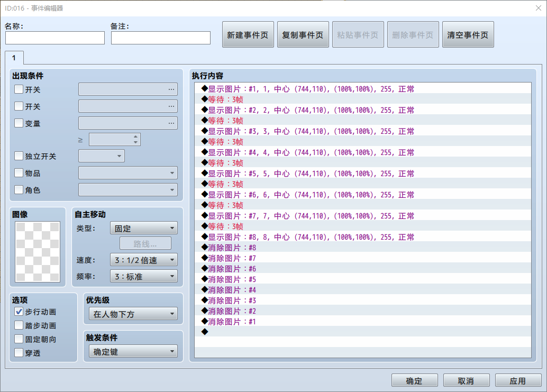The width and height of the screenshot is (547, 392).
Task: Change the 优先级 dropdown showing 在人物下方
Action: 133,314
